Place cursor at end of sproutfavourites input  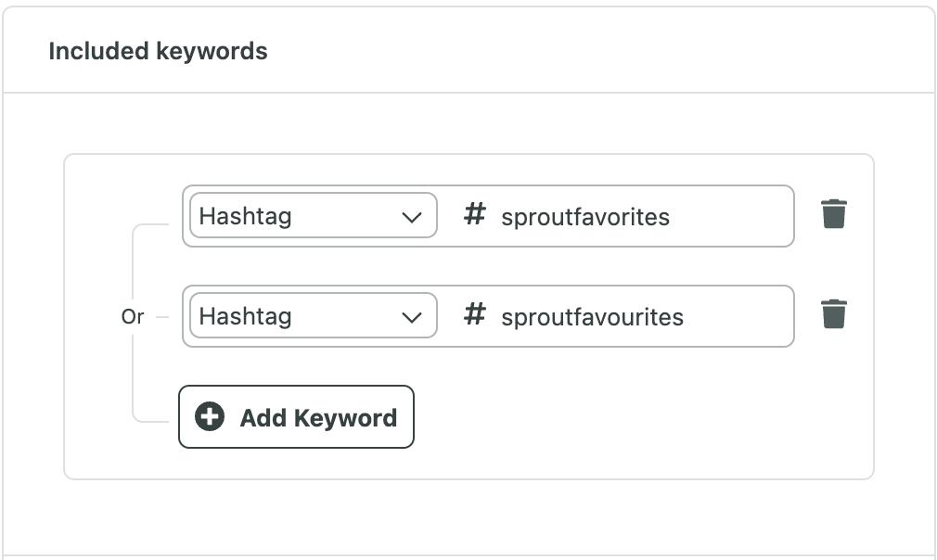pyautogui.click(x=737, y=317)
